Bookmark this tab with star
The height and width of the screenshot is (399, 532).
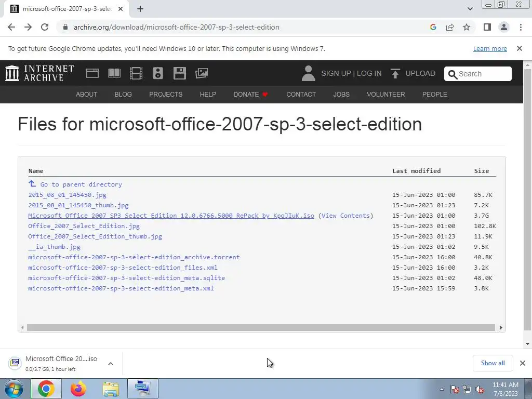[x=467, y=27]
